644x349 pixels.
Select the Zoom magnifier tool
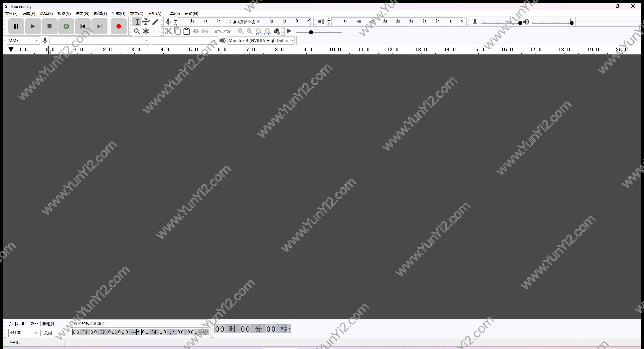[137, 31]
